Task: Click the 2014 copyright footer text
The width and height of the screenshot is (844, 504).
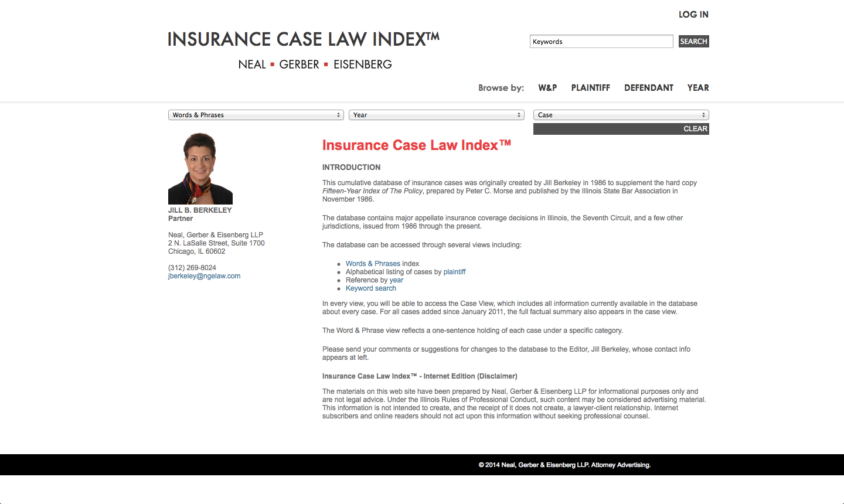Action: pyautogui.click(x=564, y=465)
